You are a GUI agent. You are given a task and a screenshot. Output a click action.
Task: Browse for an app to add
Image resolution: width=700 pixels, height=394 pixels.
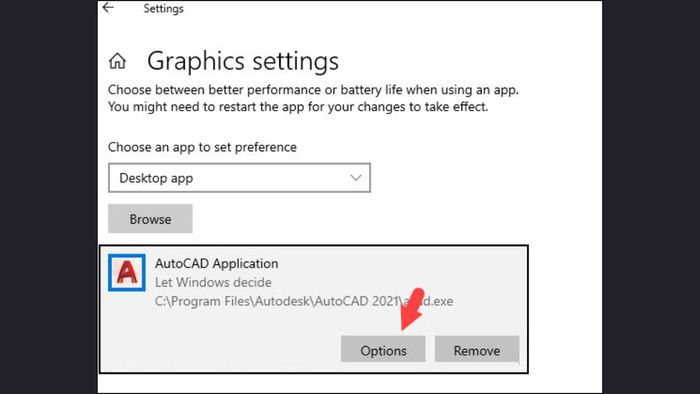[x=150, y=219]
